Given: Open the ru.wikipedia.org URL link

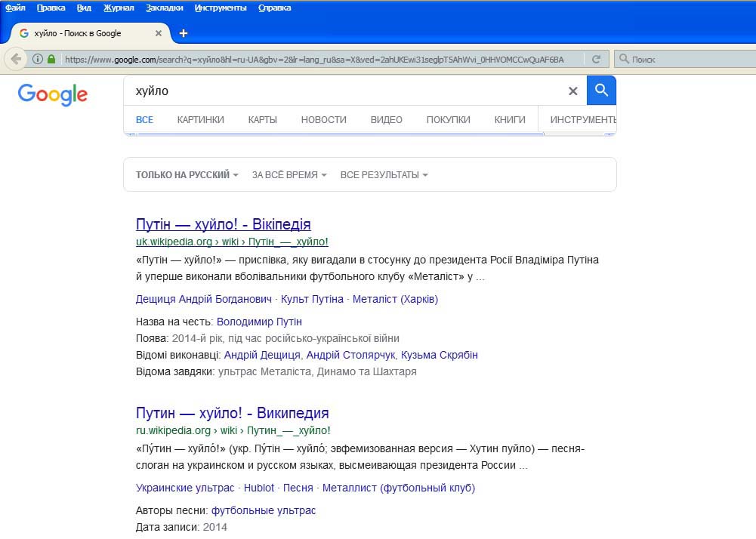Looking at the screenshot, I should [233, 430].
